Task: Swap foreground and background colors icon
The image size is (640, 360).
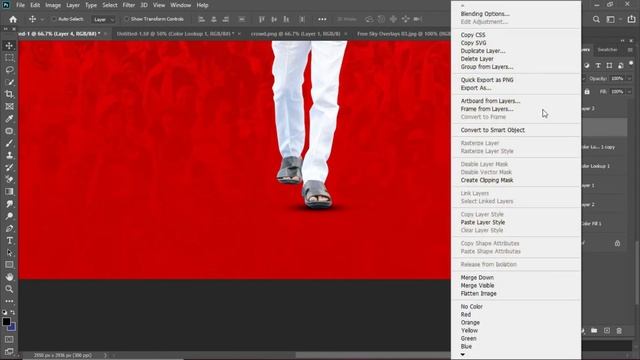Action: pos(13,312)
